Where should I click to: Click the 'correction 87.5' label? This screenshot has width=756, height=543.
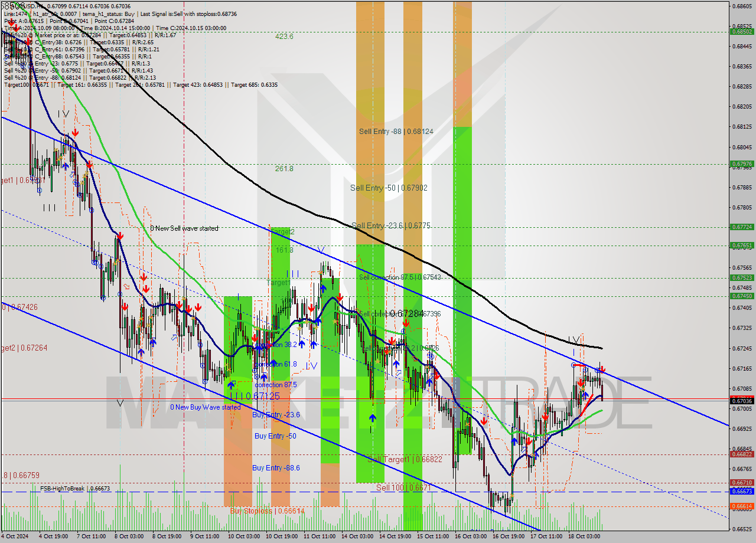pos(276,385)
